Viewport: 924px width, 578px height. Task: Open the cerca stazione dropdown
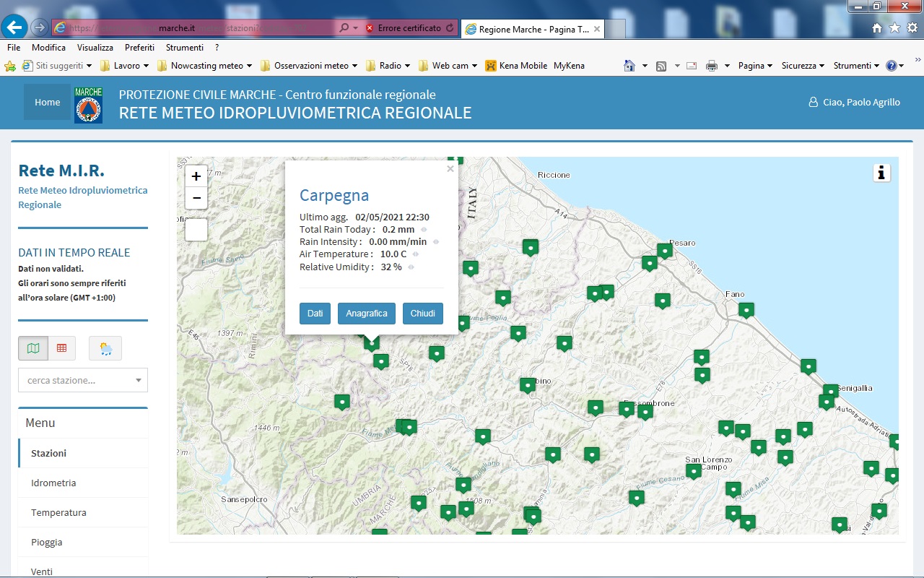tap(83, 380)
